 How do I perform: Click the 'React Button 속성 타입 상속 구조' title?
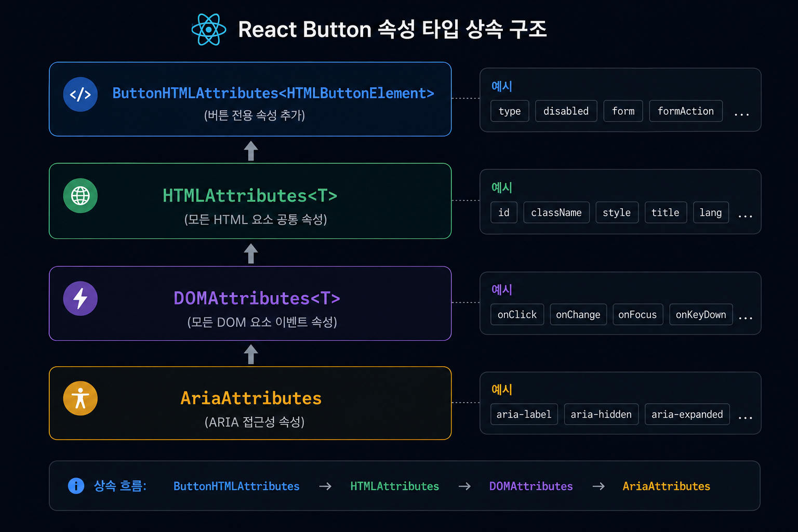coord(392,29)
